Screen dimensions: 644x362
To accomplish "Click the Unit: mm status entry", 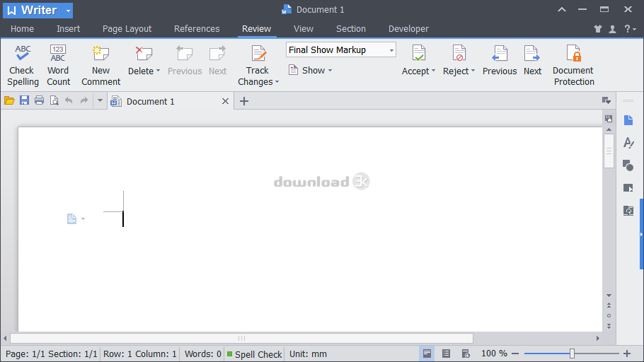I will coord(308,354).
